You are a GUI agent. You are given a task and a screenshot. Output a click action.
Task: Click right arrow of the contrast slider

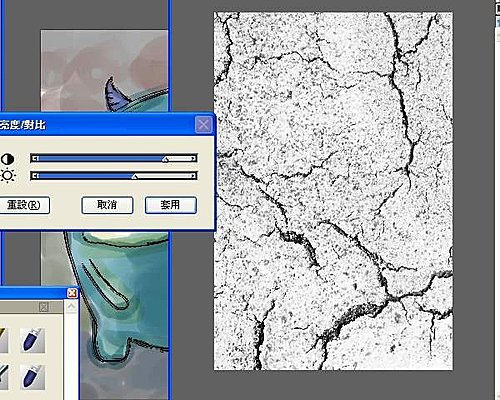tap(193, 158)
